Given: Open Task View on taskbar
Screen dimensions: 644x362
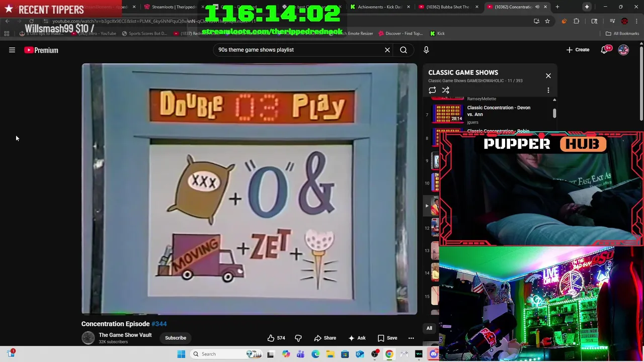Looking at the screenshot, I should (x=270, y=354).
